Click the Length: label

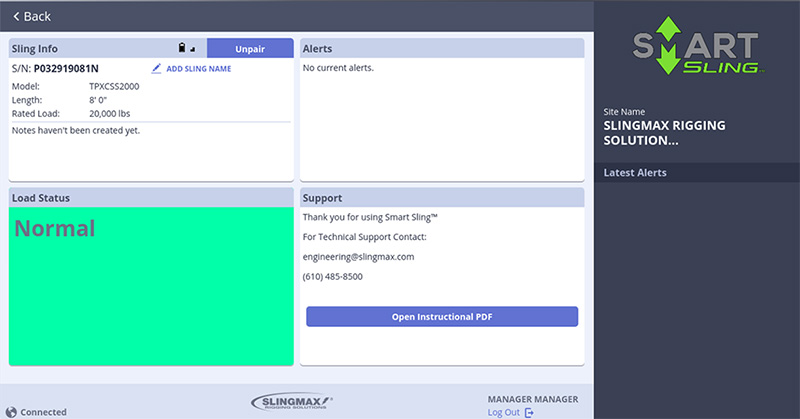(27, 100)
